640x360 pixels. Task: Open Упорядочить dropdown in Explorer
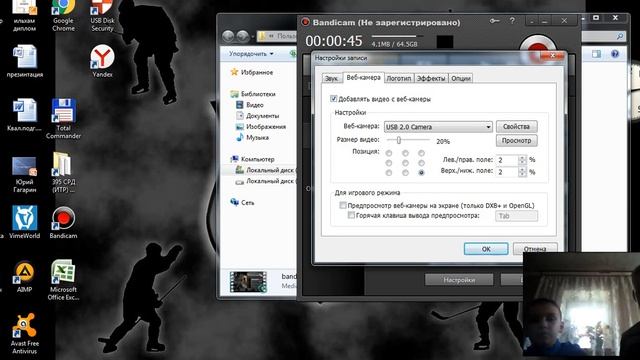(251, 54)
